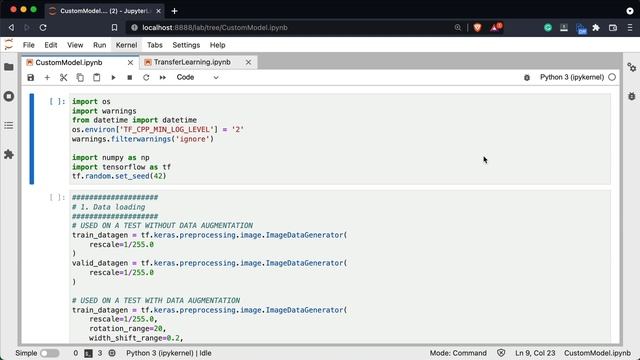Click the notebook trust shield icon

[501, 353]
